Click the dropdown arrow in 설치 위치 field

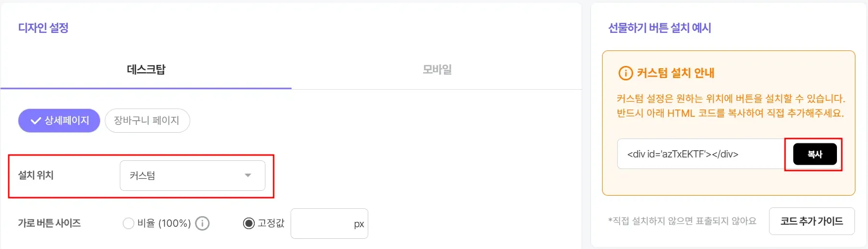(248, 175)
